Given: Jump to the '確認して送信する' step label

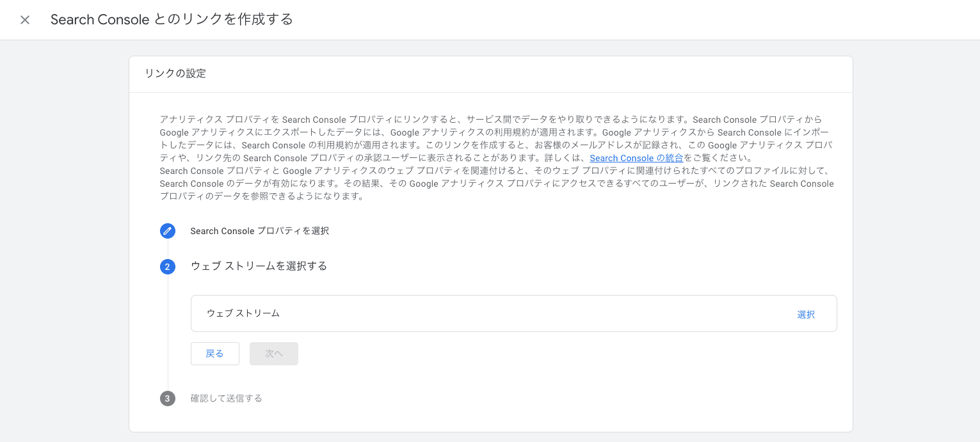Looking at the screenshot, I should [227, 399].
